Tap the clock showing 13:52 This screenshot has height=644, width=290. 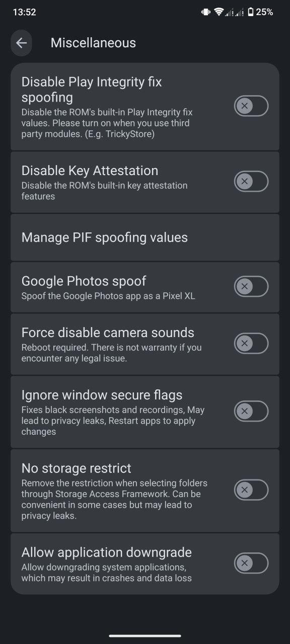pos(24,12)
